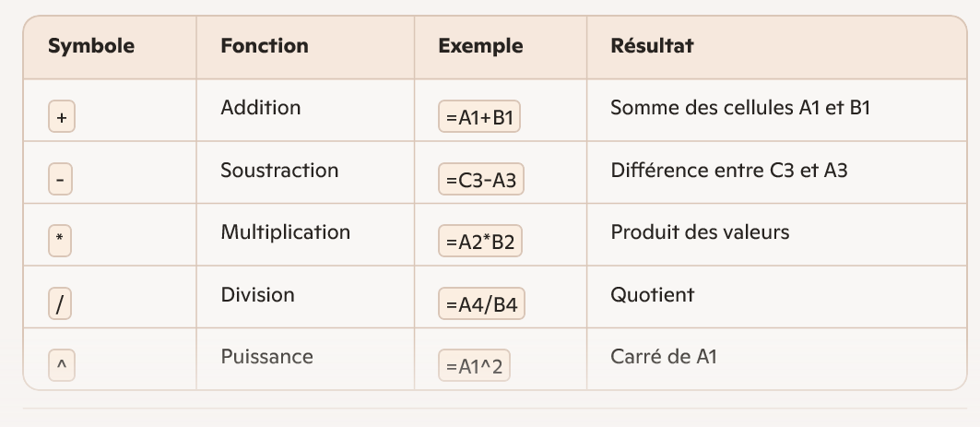Screen dimensions: 980x427
Task: Click the asterisk symbol badge
Action: coord(61,242)
